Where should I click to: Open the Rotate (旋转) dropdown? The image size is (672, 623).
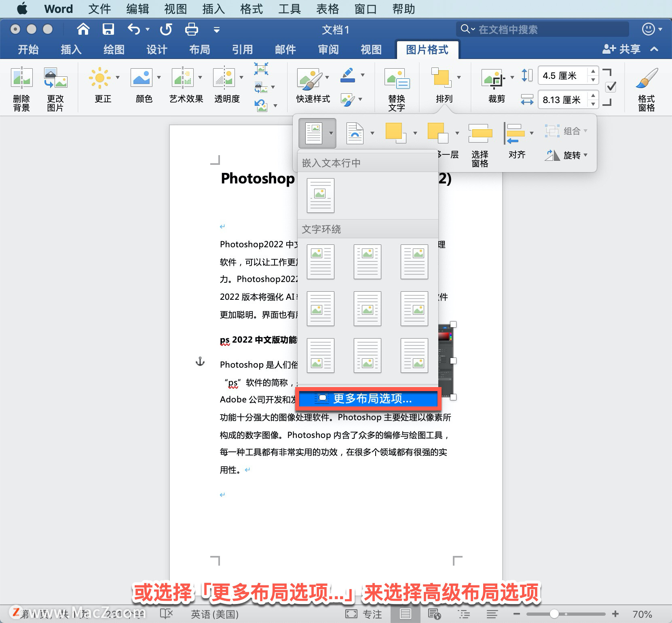[x=566, y=155]
